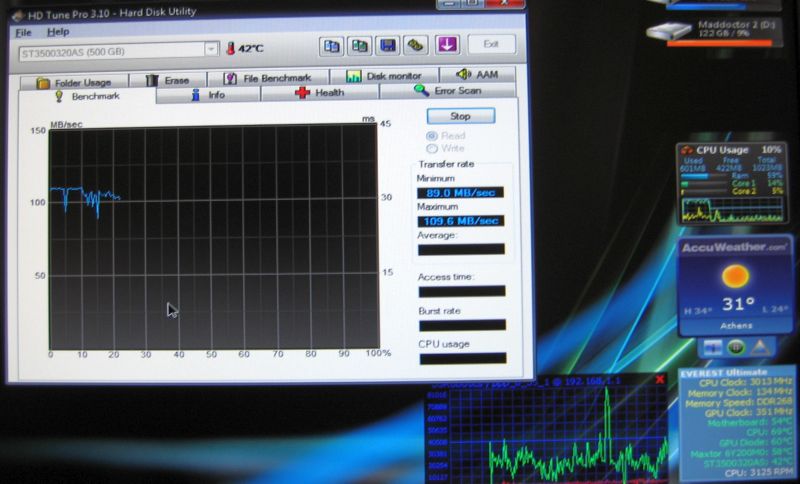800x484 pixels.
Task: Click the empty Access time field
Action: (x=462, y=291)
